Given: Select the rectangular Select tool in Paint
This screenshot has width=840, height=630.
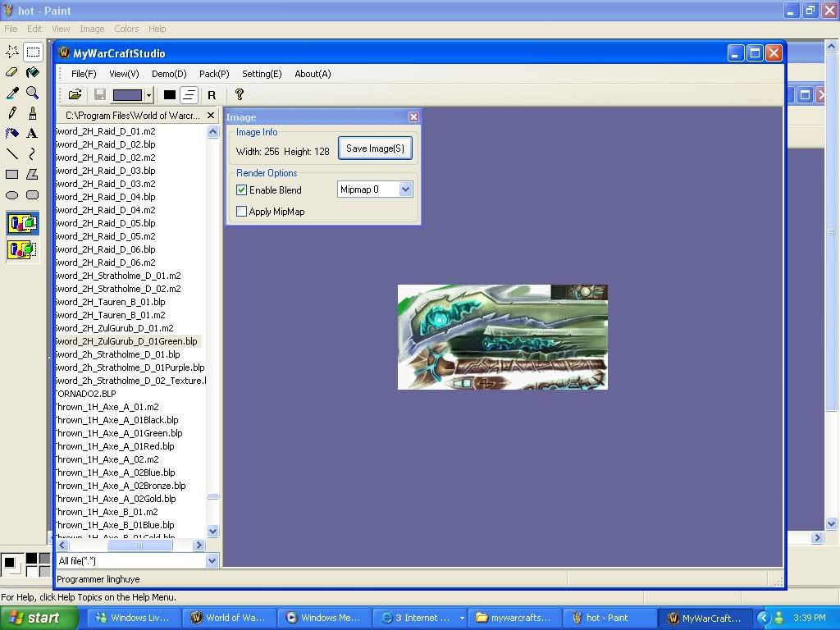Looking at the screenshot, I should (x=33, y=52).
